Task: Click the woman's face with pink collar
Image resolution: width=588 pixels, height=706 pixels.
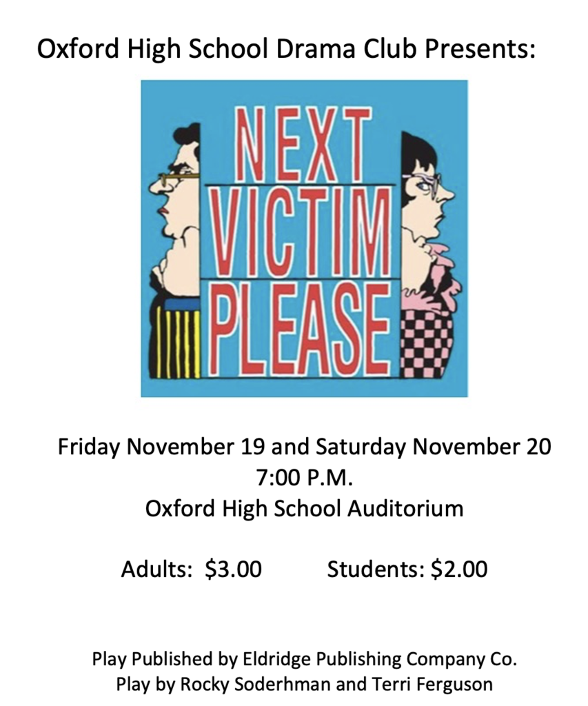Action: tap(425, 203)
